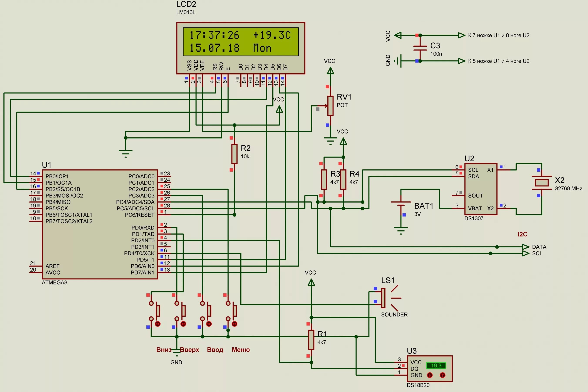Select the R2 10k resistor body
Screen dimensions: 588x392
click(234, 154)
